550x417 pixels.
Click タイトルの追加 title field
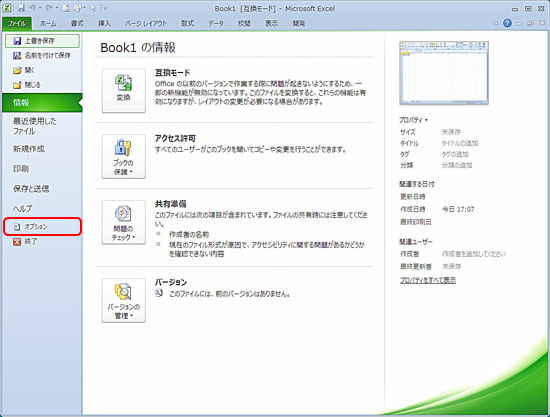460,143
